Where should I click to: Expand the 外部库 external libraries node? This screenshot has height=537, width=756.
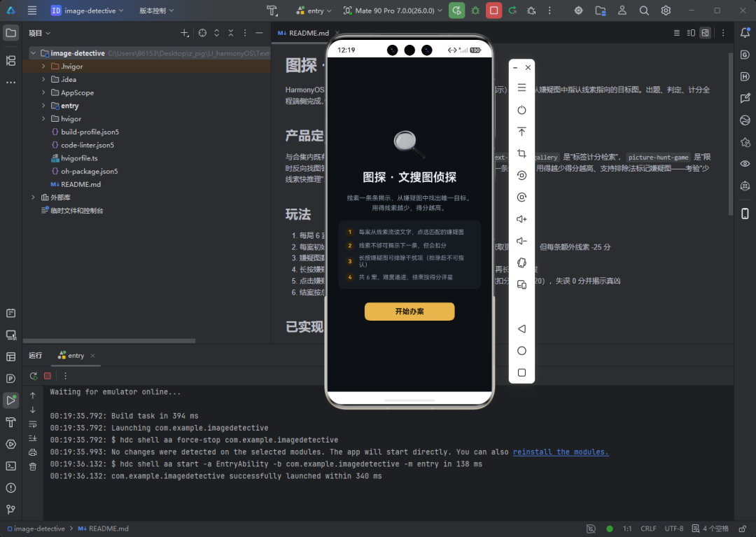[34, 197]
